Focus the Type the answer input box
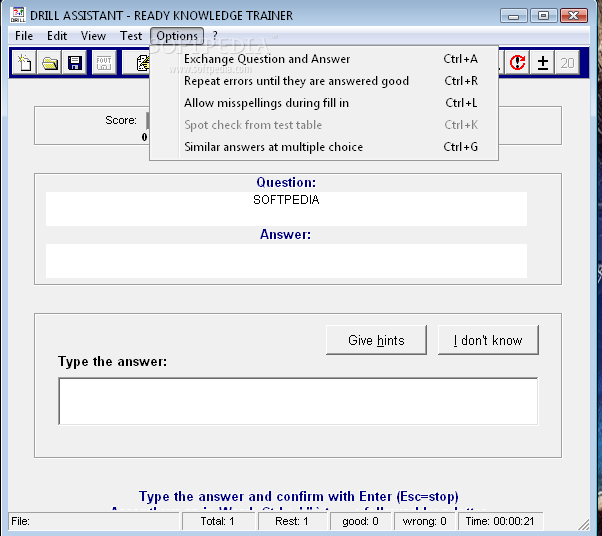This screenshot has height=536, width=602. pyautogui.click(x=298, y=401)
